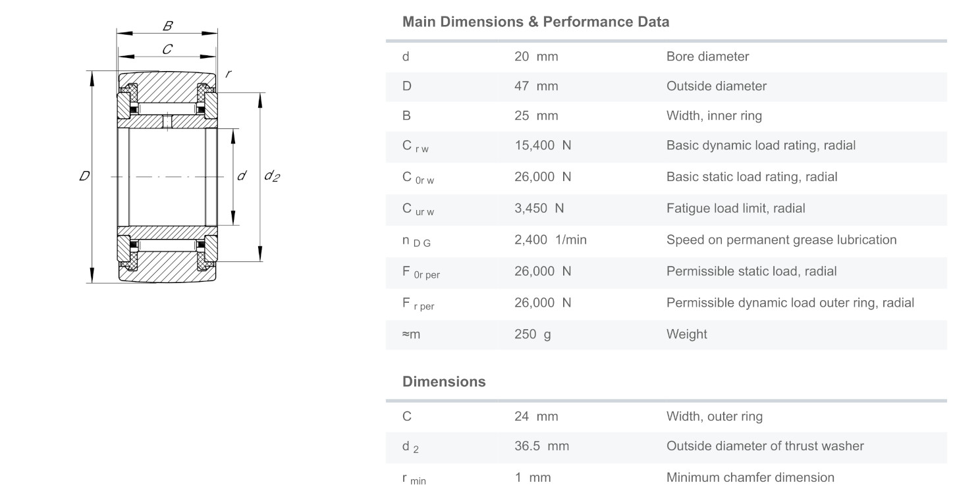This screenshot has height=495, width=980.
Task: Click the D label in the drawing
Action: tap(84, 176)
